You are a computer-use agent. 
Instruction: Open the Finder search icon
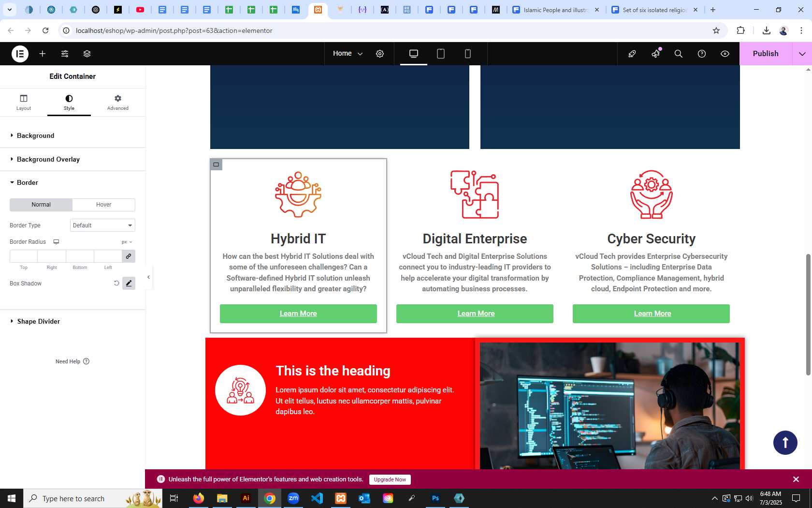pyautogui.click(x=679, y=54)
